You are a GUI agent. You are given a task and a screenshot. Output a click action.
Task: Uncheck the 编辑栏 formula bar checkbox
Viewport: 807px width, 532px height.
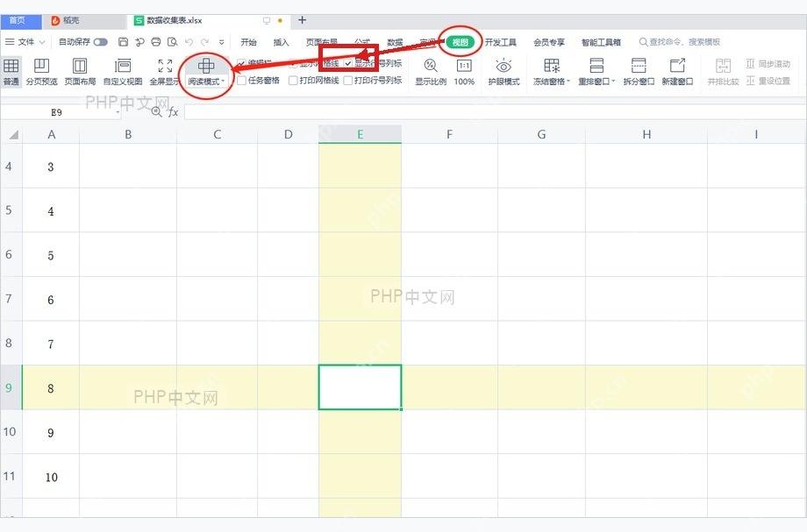[241, 63]
